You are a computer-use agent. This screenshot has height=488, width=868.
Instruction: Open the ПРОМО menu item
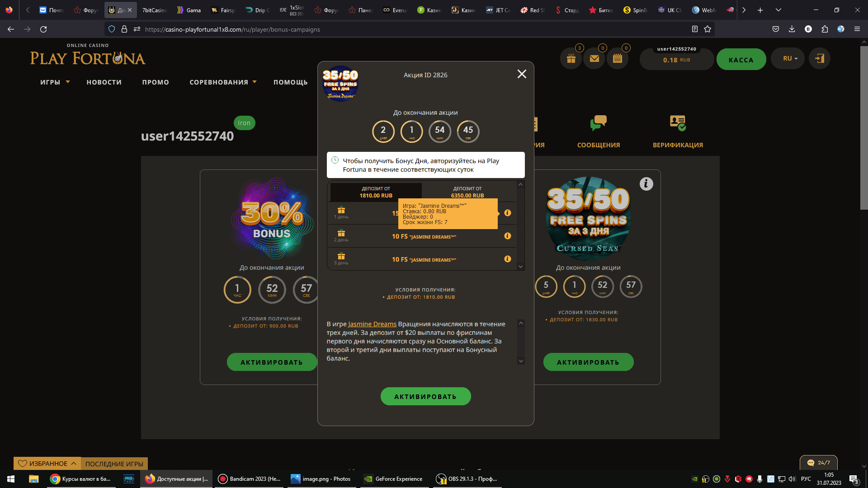[156, 82]
